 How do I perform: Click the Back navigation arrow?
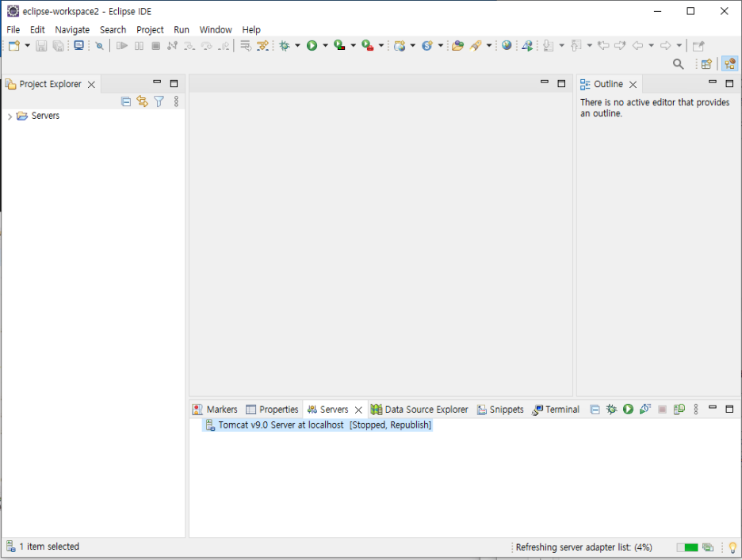click(638, 46)
